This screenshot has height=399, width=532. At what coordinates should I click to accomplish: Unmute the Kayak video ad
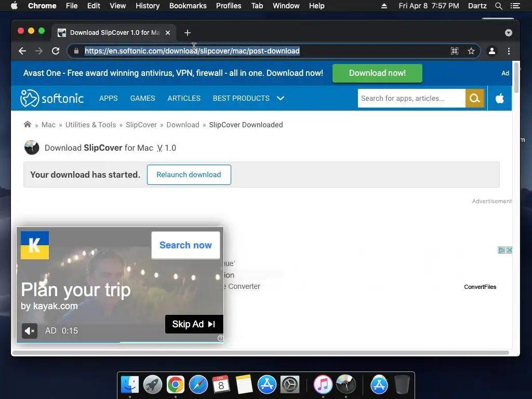point(30,331)
